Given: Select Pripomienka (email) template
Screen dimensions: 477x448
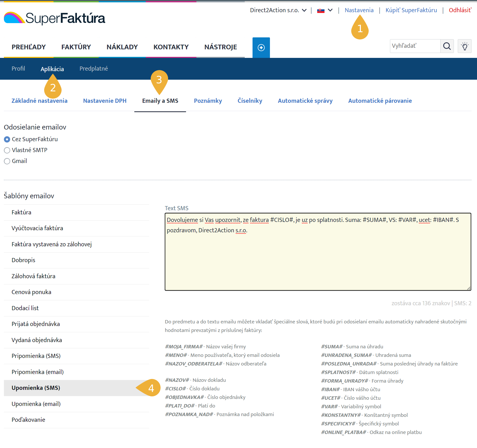Looking at the screenshot, I should [77, 372].
